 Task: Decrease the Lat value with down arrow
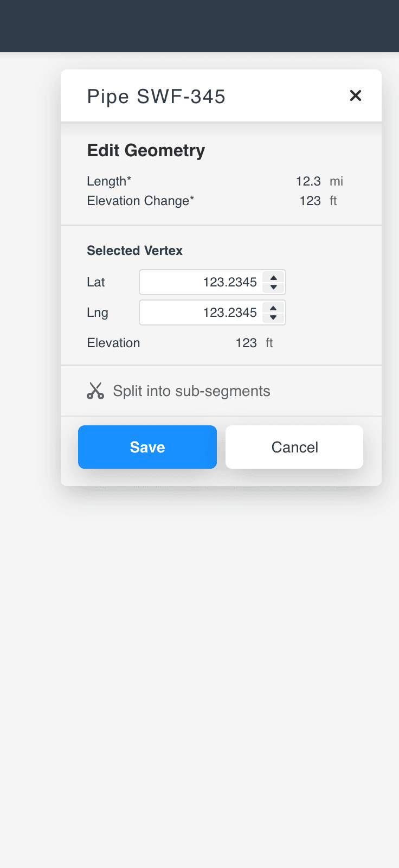(274, 287)
